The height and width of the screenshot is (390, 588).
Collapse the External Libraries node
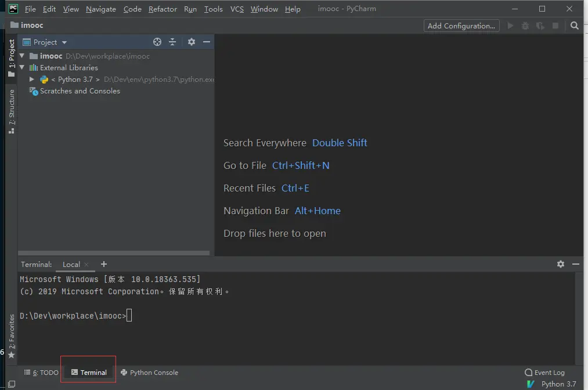(22, 67)
